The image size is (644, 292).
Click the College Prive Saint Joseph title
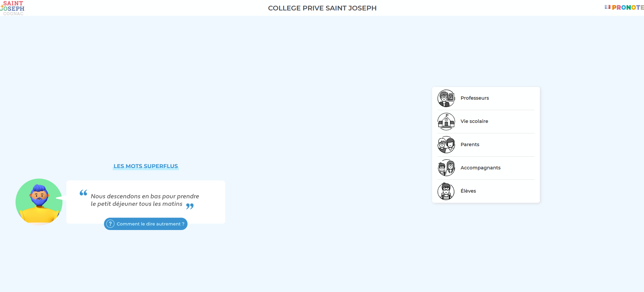(322, 8)
